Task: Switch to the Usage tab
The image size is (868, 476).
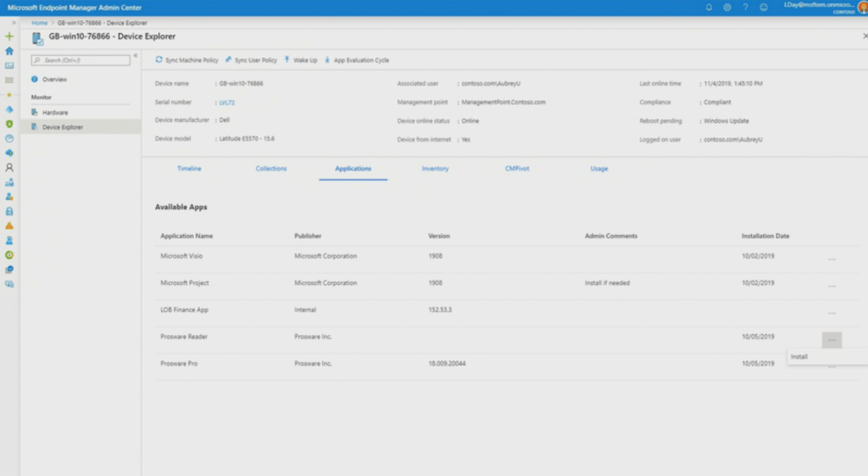Action: (599, 169)
